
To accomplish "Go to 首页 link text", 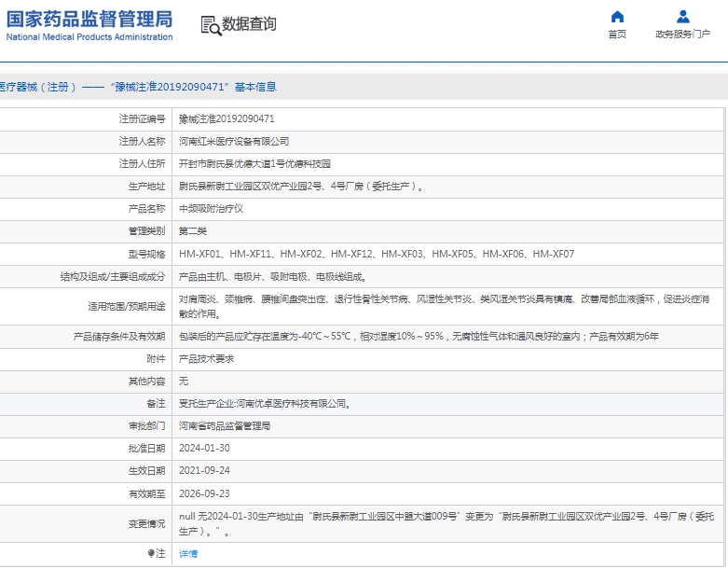I will click(x=617, y=34).
